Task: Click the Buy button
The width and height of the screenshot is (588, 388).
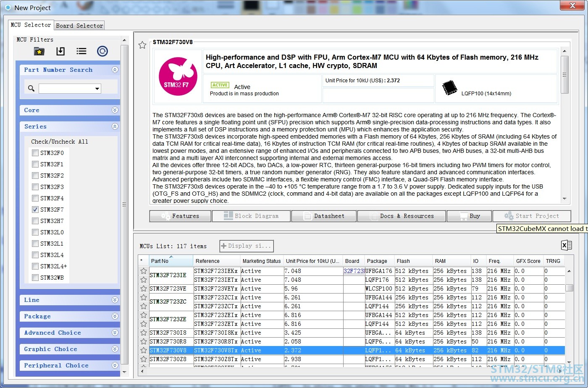Action: pos(469,216)
